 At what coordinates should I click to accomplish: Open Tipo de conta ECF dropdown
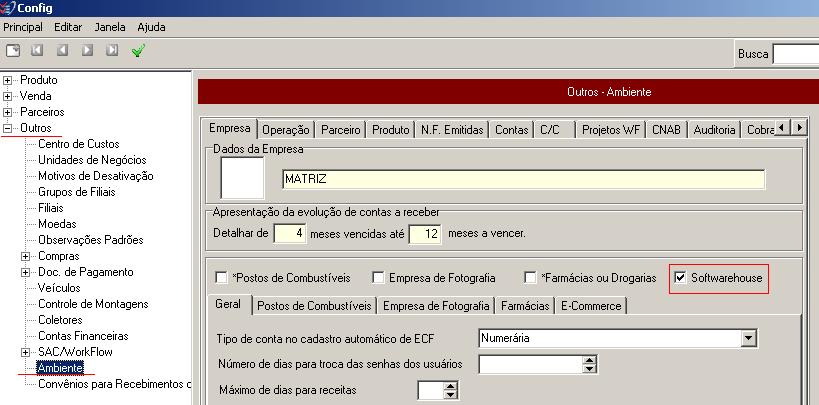748,338
